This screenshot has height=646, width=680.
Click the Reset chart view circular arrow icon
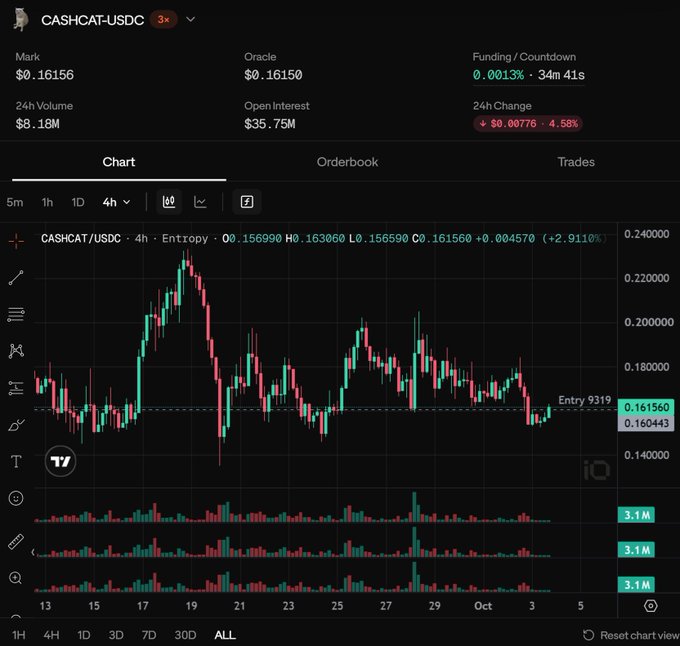[588, 635]
